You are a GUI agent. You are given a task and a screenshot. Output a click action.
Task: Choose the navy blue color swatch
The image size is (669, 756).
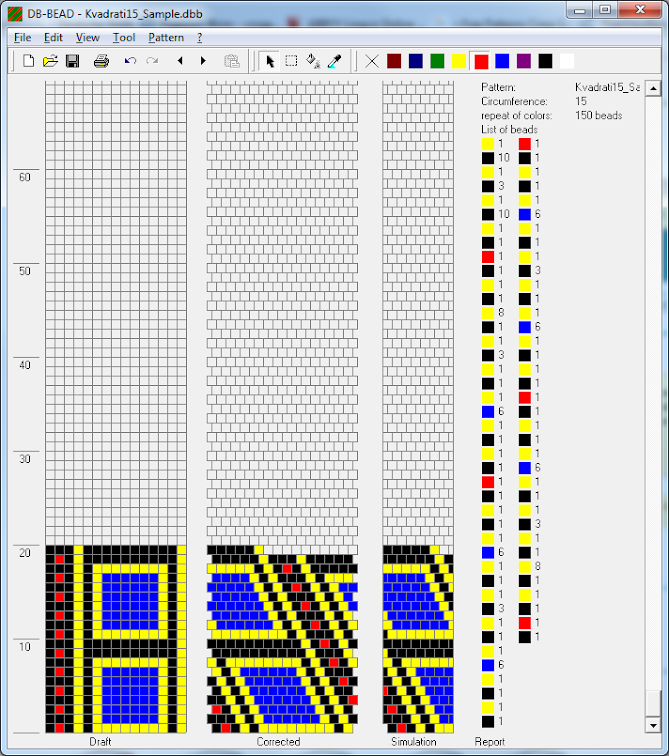(x=415, y=61)
